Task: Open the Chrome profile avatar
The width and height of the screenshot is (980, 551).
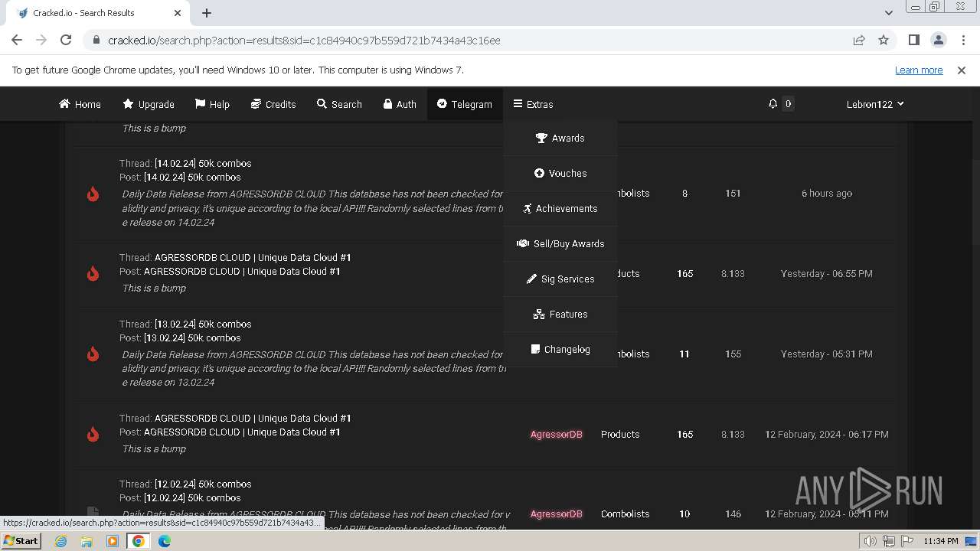Action: pyautogui.click(x=938, y=40)
